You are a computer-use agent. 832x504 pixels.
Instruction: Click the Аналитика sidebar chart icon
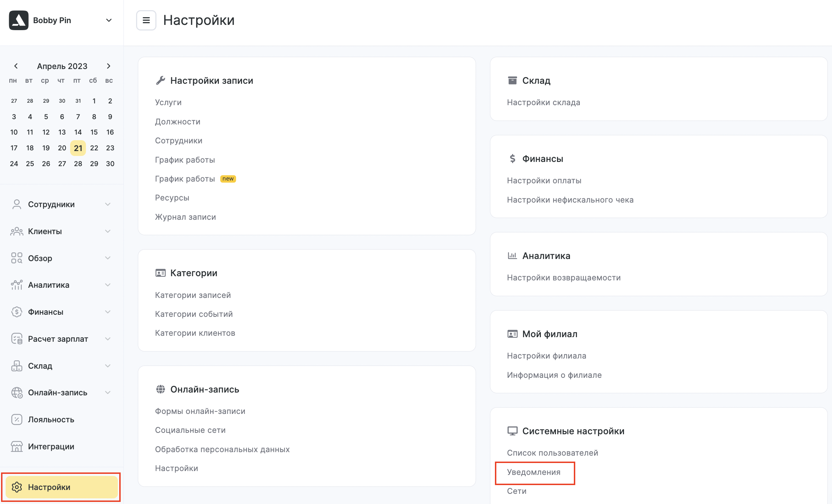point(16,285)
